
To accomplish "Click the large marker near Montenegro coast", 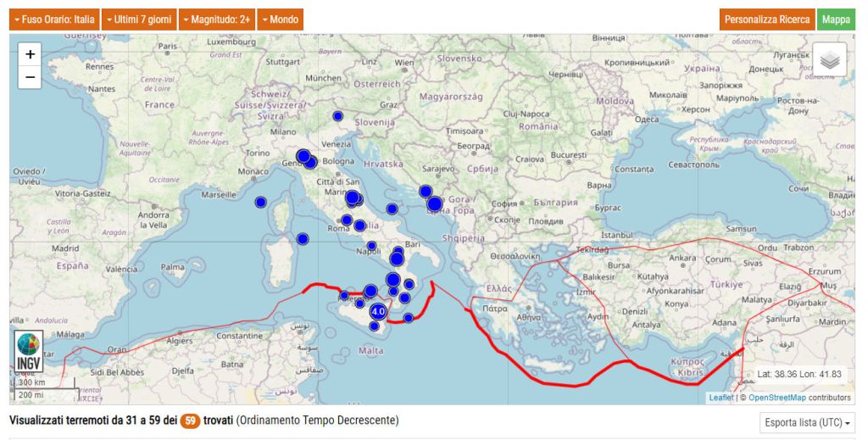I will 434,203.
